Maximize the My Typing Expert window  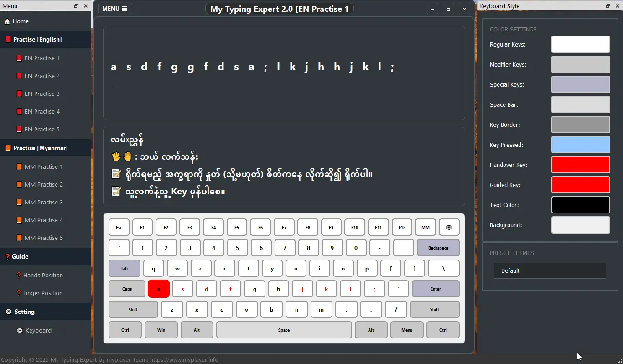[448, 9]
